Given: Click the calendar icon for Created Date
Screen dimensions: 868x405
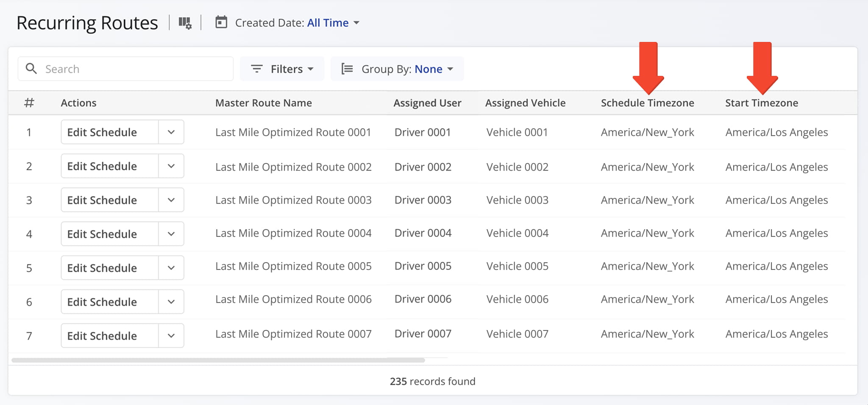Looking at the screenshot, I should pyautogui.click(x=221, y=22).
